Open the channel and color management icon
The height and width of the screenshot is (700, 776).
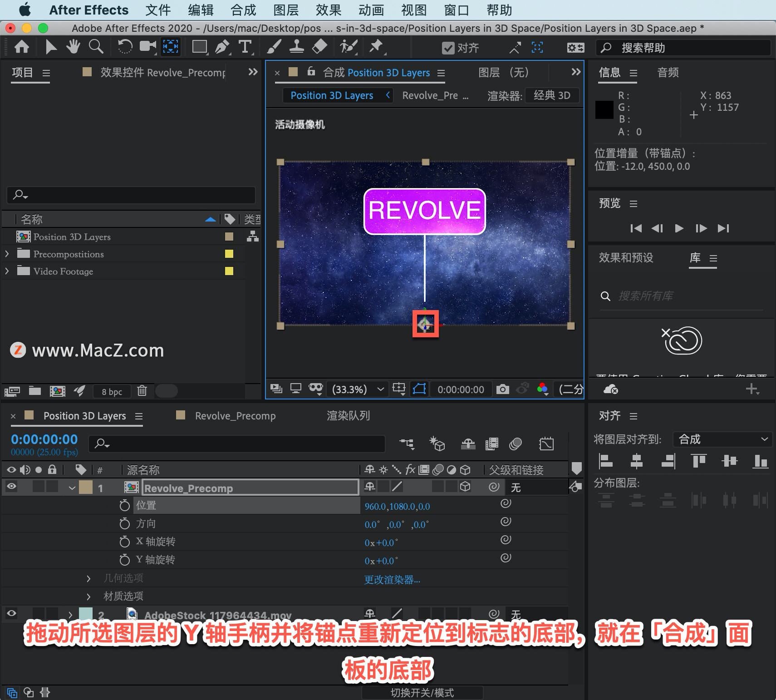pyautogui.click(x=542, y=389)
